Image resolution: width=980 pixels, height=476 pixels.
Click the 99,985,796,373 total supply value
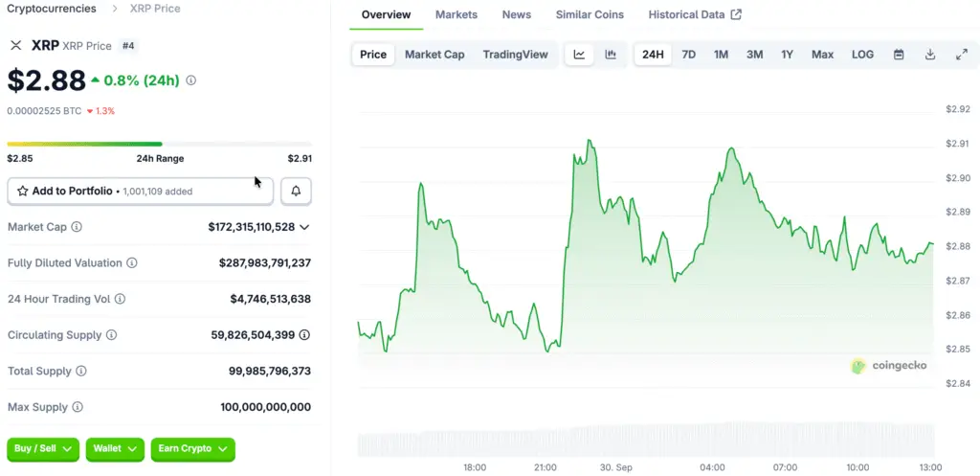pyautogui.click(x=269, y=371)
